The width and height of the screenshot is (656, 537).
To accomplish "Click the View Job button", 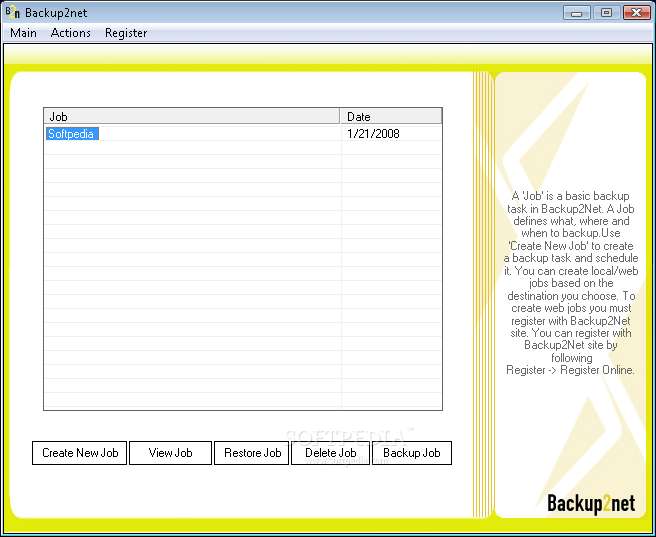I will coord(170,453).
